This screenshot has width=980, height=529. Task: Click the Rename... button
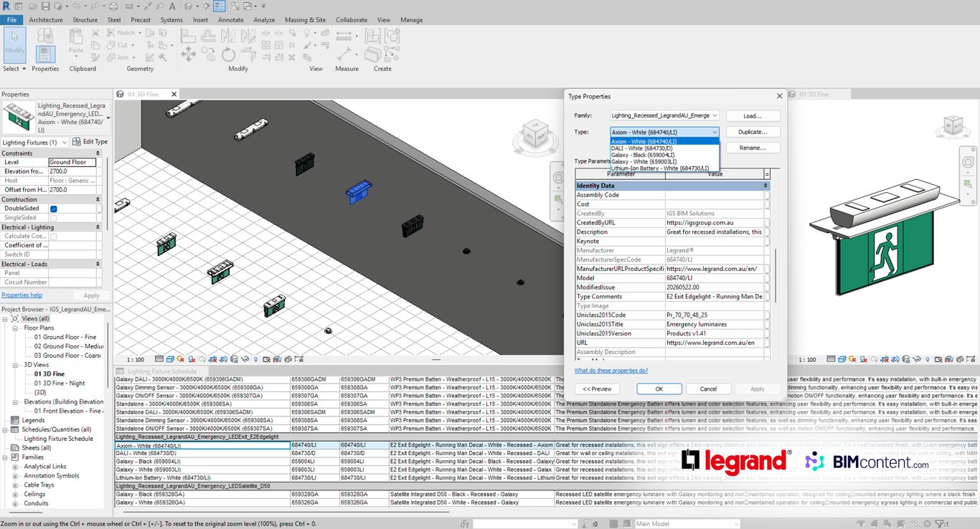[x=753, y=148]
